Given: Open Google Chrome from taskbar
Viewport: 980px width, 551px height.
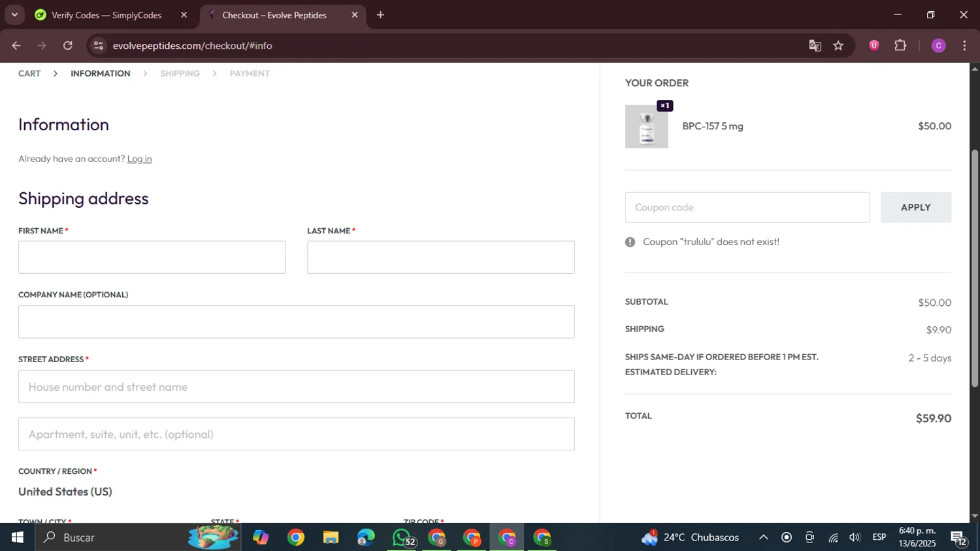Looking at the screenshot, I should pyautogui.click(x=296, y=537).
